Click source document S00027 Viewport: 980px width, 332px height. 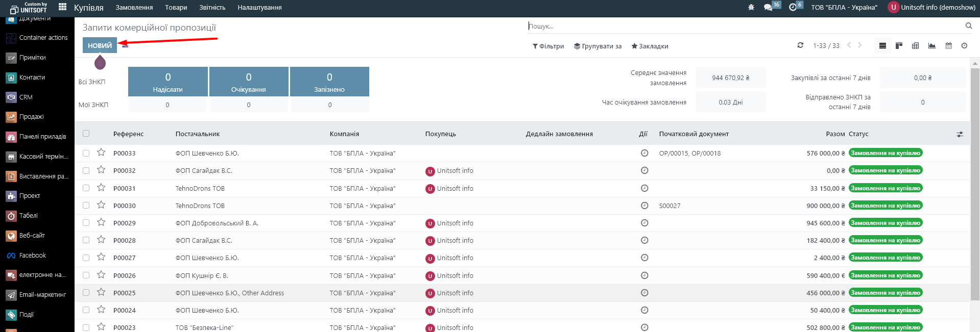(x=670, y=206)
